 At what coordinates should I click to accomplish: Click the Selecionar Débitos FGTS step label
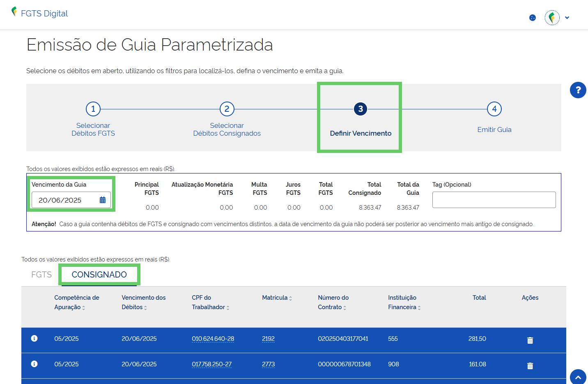(93, 130)
